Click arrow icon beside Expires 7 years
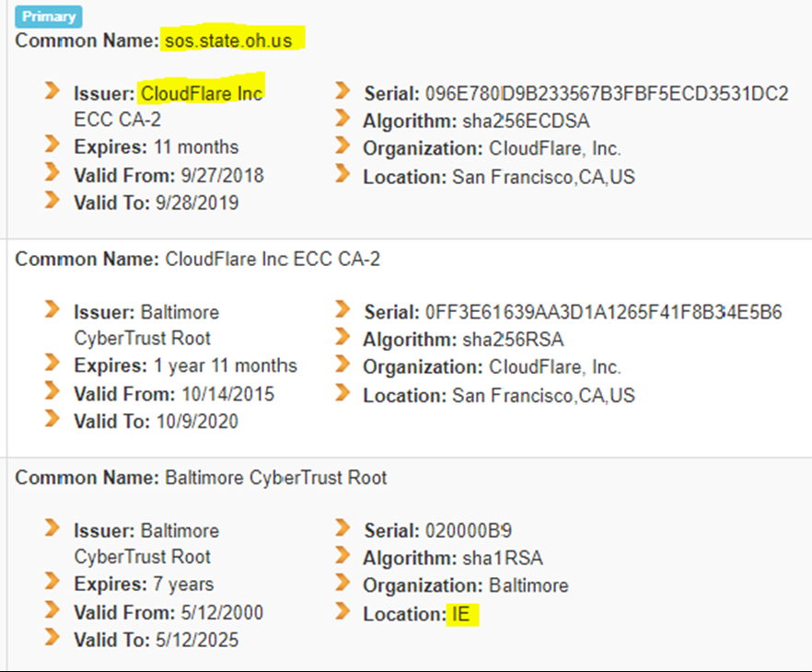Screen dimensions: 812x672 [x=52, y=581]
